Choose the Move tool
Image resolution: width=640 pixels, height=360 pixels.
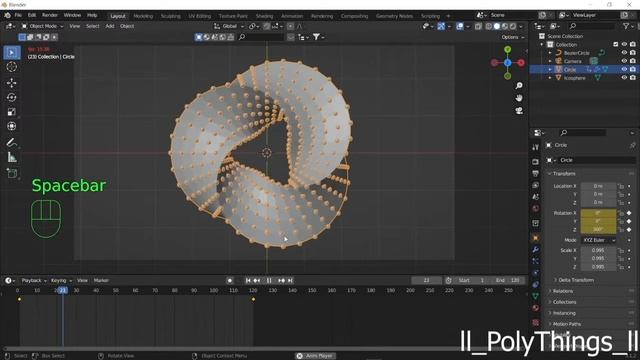(x=11, y=83)
